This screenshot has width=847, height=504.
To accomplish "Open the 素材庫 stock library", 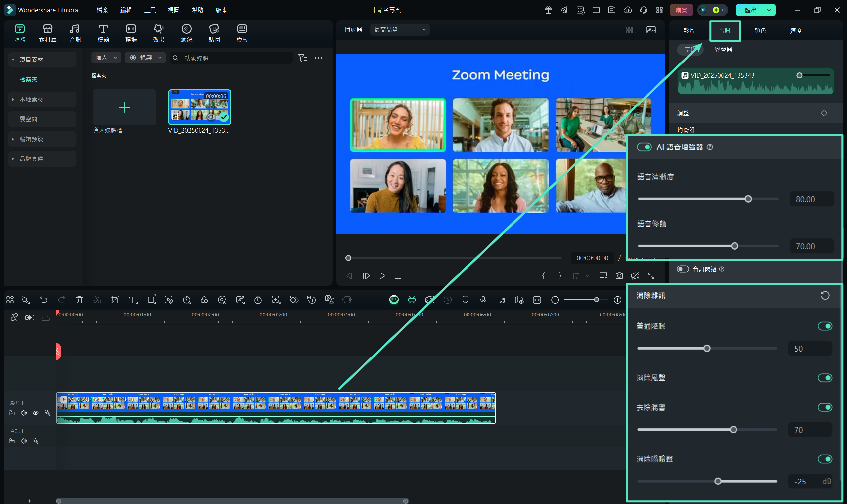I will click(x=48, y=33).
